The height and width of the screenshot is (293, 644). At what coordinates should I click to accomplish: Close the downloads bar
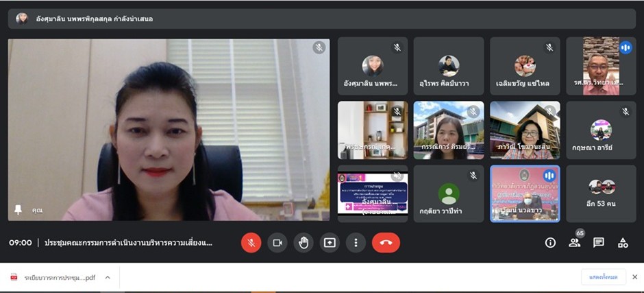634,277
